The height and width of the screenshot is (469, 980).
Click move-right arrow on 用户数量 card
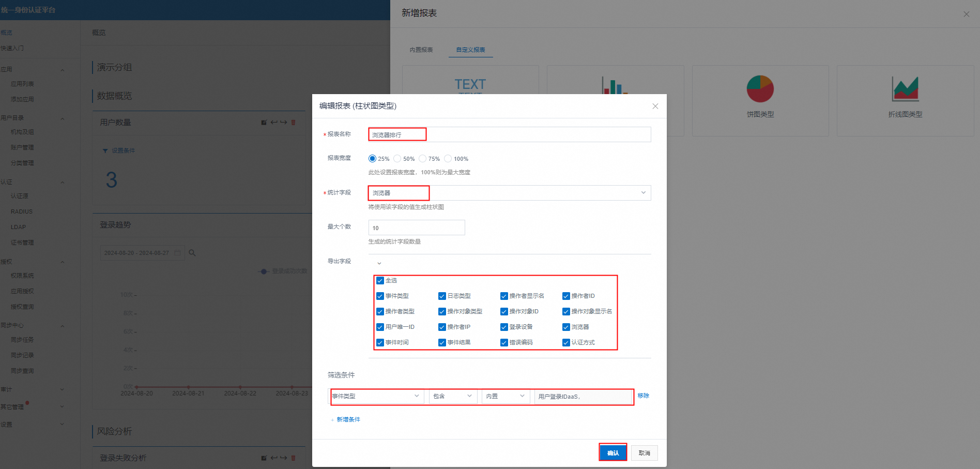point(283,123)
